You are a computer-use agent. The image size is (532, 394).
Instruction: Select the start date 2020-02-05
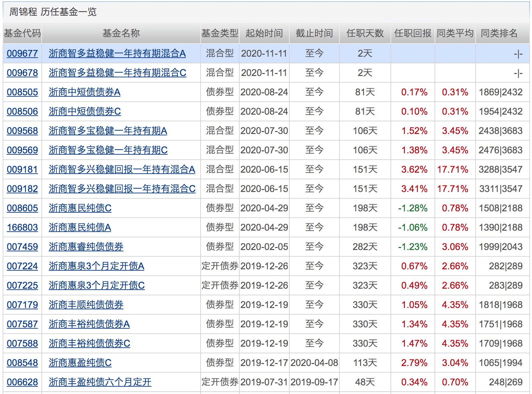pos(264,247)
